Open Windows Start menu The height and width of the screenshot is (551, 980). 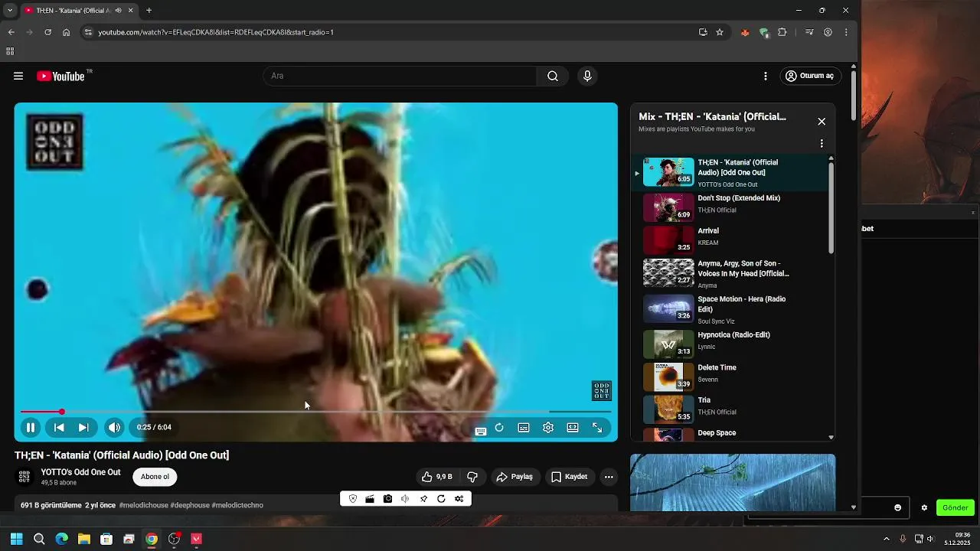pos(16,539)
